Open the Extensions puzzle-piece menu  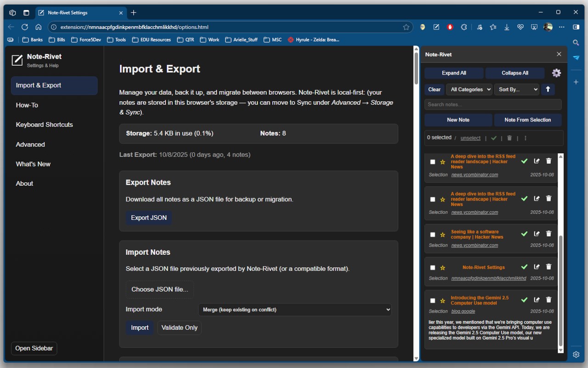coord(464,27)
